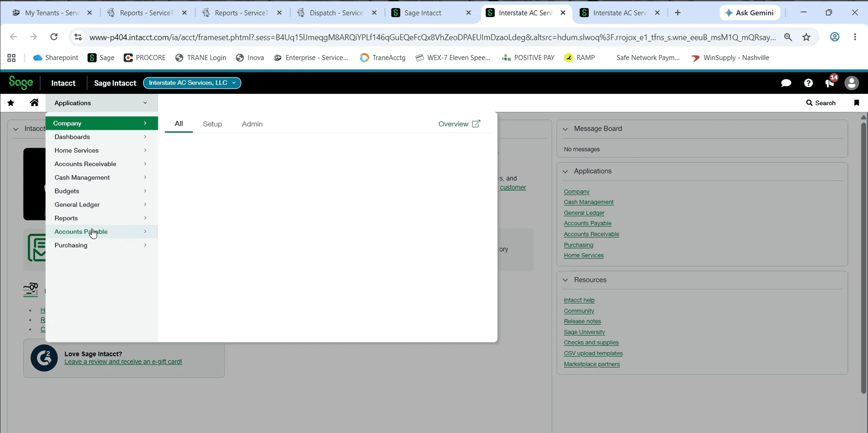
Task: Click Leave a review e-gift card link
Action: coord(123,362)
